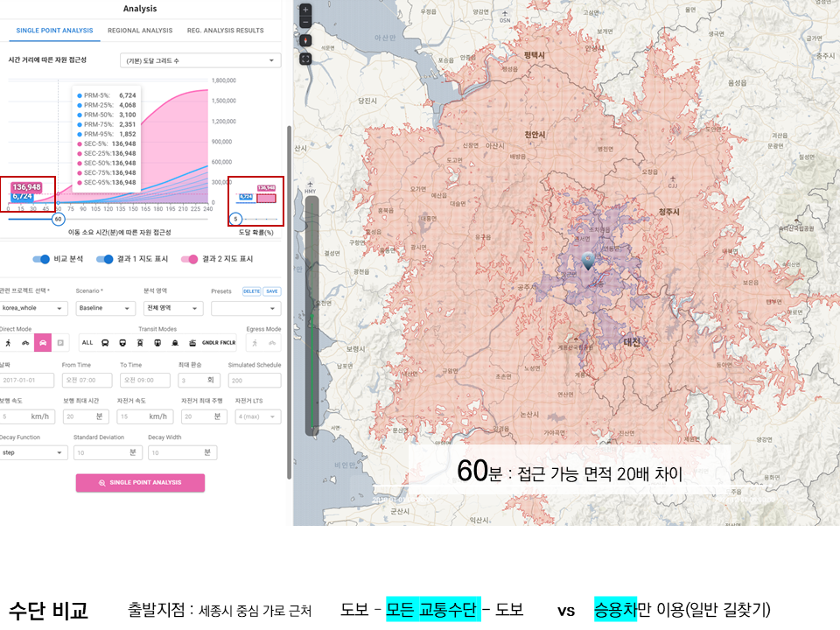Toggle the cable car transit mode icon

(192, 343)
